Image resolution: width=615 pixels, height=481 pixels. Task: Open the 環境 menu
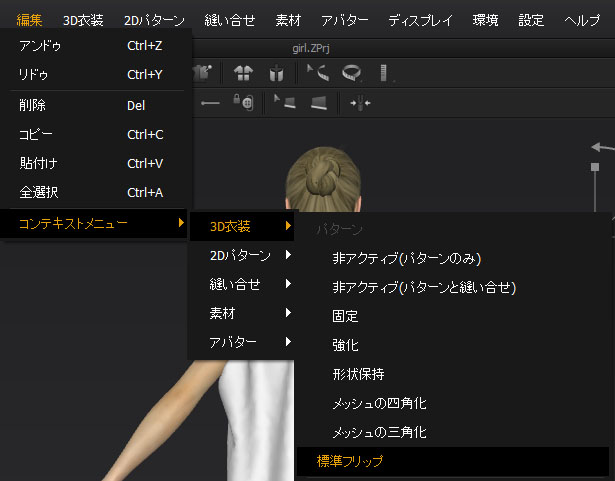486,20
